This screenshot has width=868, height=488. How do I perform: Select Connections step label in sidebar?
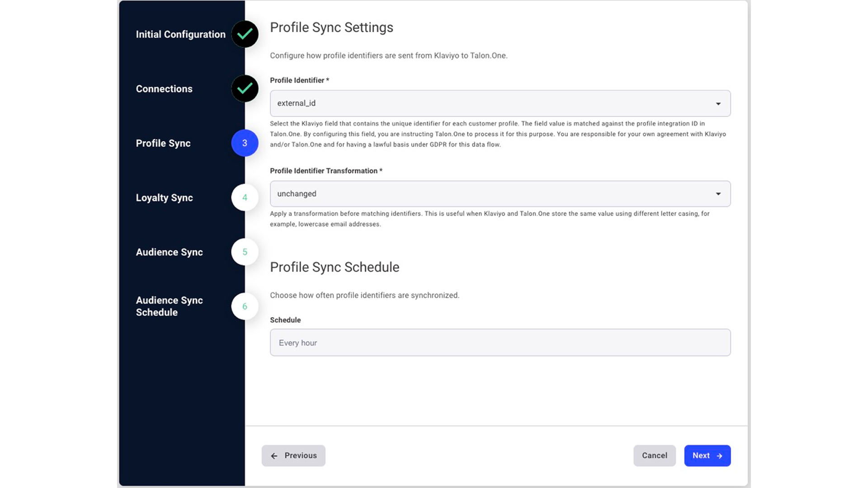click(x=164, y=89)
